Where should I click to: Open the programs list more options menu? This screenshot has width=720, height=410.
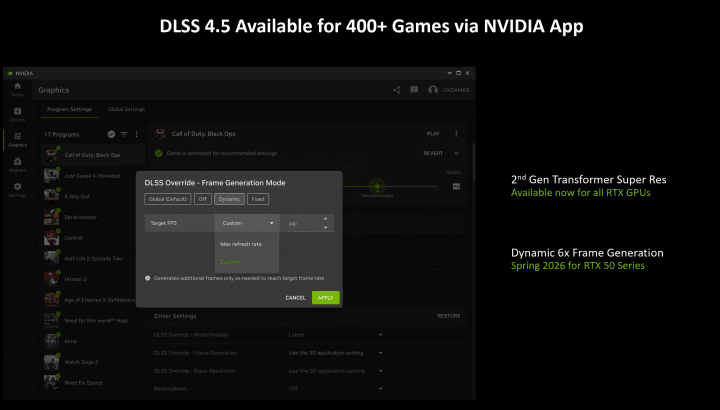click(136, 135)
